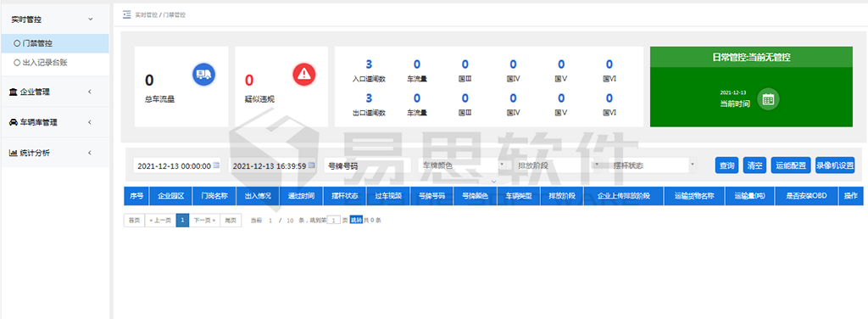Screen dimensions: 868x319
Task: Click the 号牌颜色 column header
Action: tap(475, 196)
